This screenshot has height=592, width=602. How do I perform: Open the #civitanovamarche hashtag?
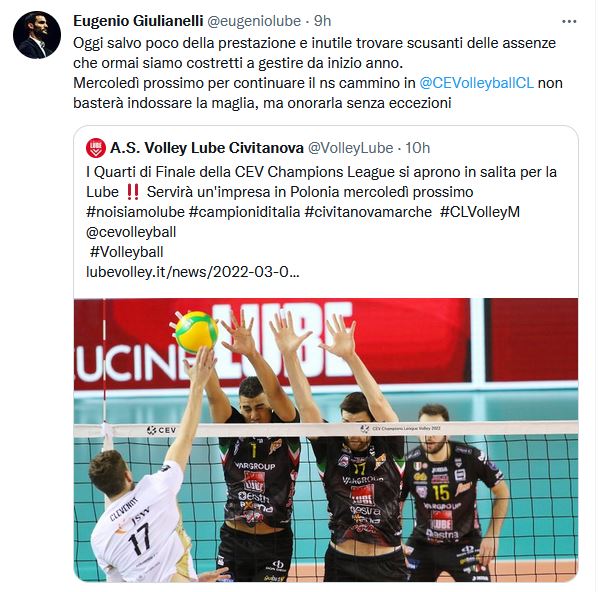pos(368,212)
